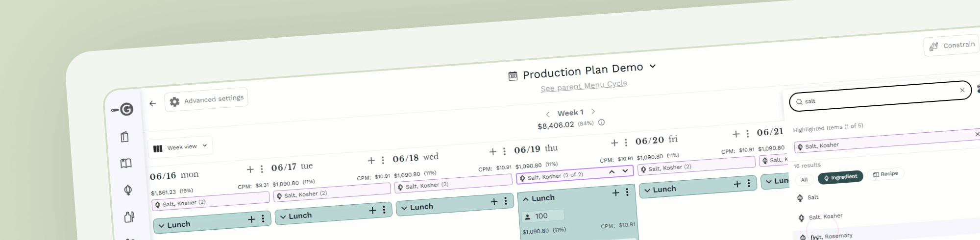Select the Recipe results filter

tap(885, 174)
